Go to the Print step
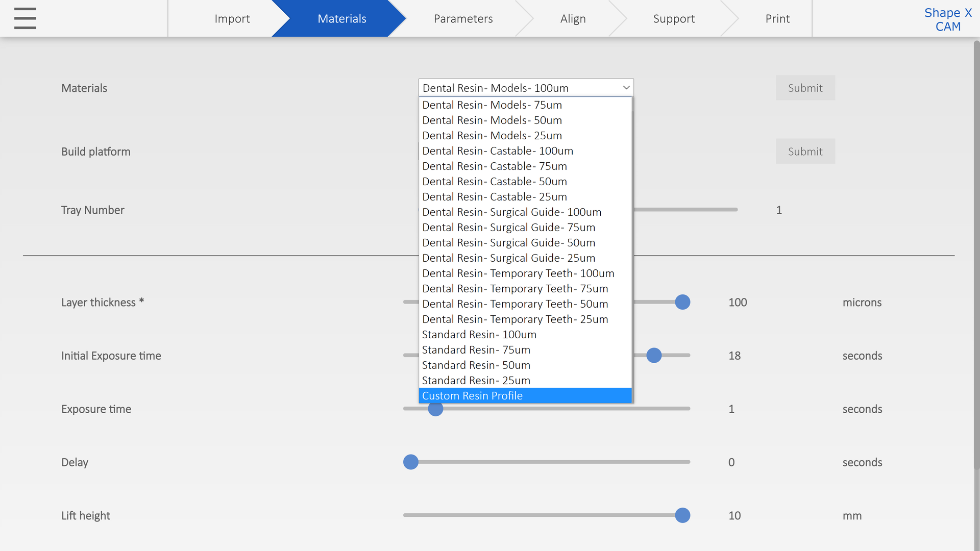980x551 pixels. point(777,19)
